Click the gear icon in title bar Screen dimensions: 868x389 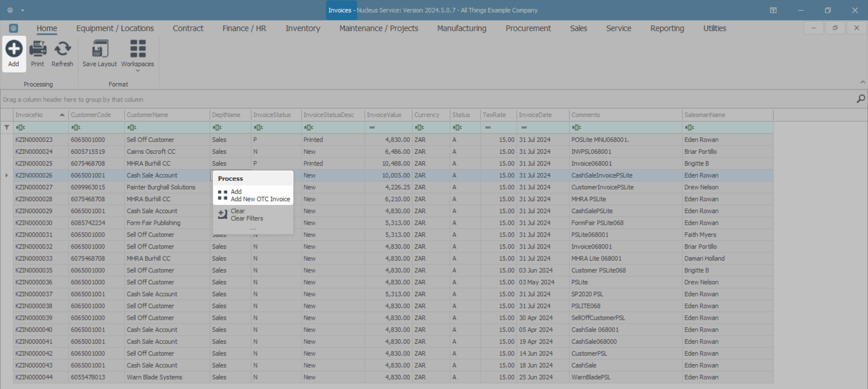(10, 10)
